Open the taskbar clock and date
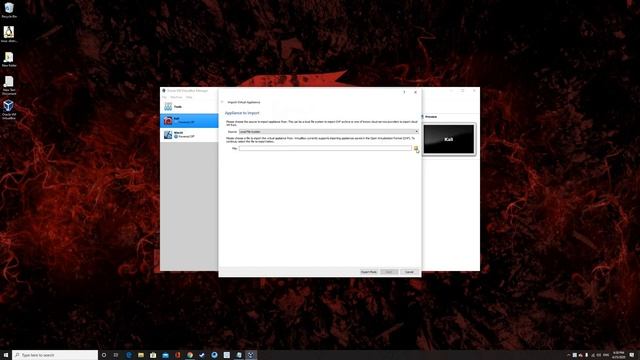640x360 pixels. point(619,355)
